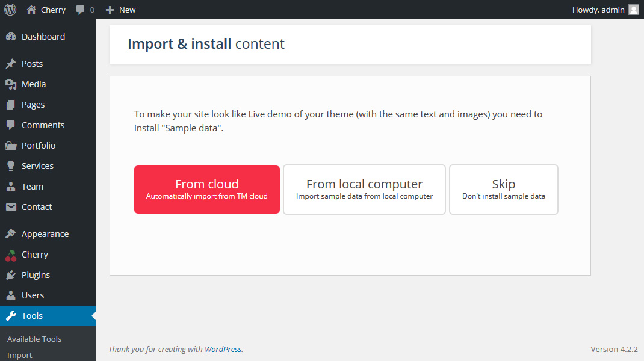Click the Import & install content heading
Viewport: 644px width, 361px height.
[x=206, y=43]
